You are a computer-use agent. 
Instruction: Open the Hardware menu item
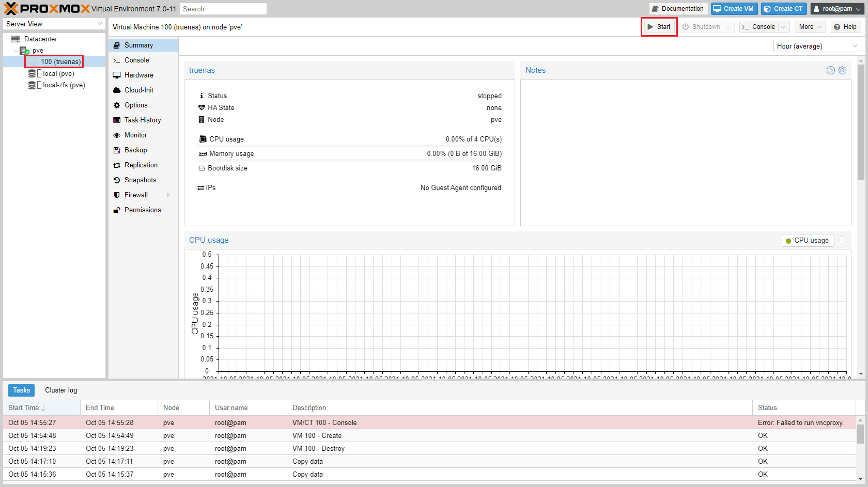[143, 75]
